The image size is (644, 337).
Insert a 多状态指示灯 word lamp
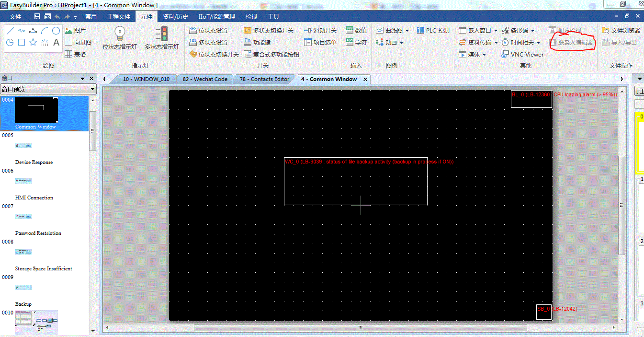click(x=161, y=38)
